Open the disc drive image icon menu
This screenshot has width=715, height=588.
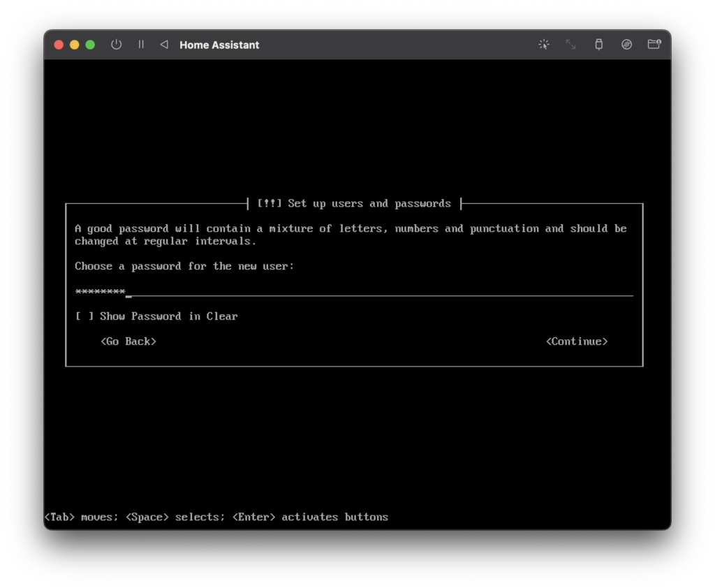[626, 44]
